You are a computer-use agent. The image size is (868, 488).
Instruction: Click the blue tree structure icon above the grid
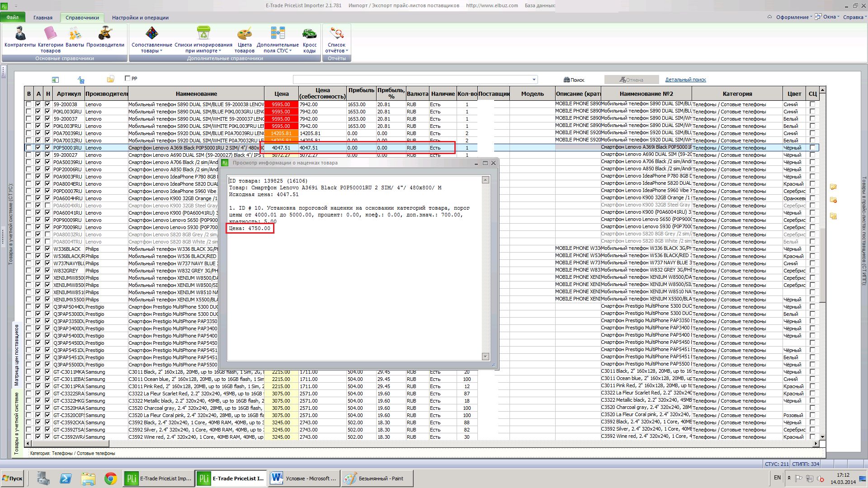pyautogui.click(x=81, y=80)
